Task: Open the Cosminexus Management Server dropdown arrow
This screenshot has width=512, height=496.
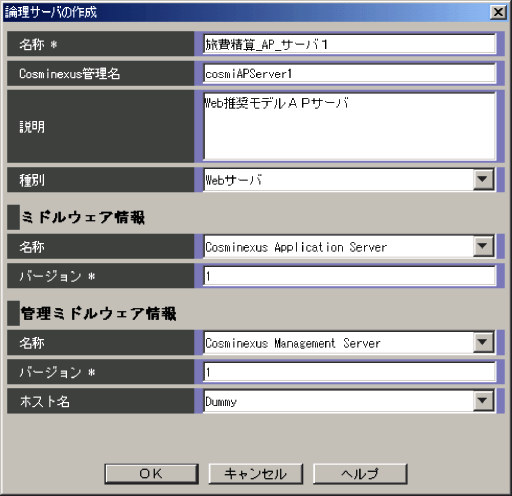Action: [483, 342]
